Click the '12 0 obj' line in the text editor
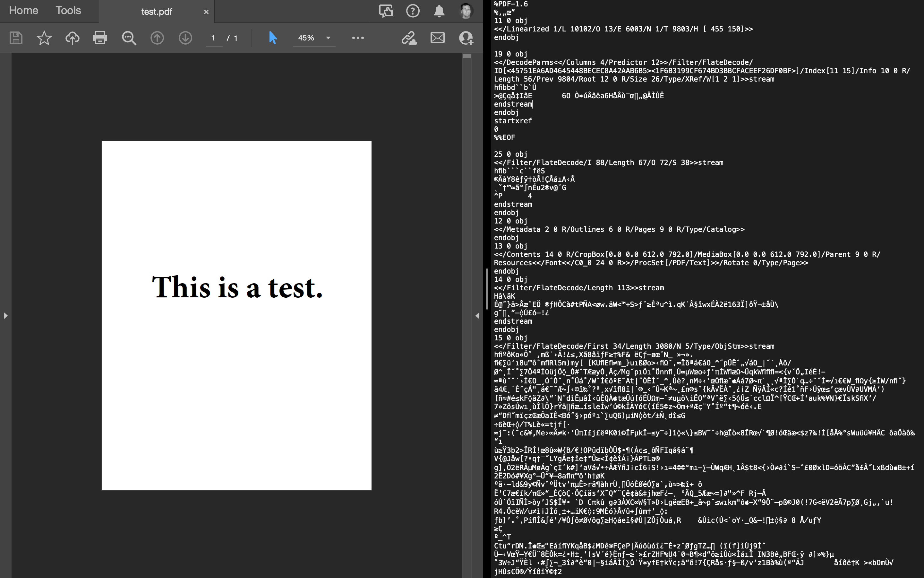Screen dimensions: 924x578 (x=510, y=221)
